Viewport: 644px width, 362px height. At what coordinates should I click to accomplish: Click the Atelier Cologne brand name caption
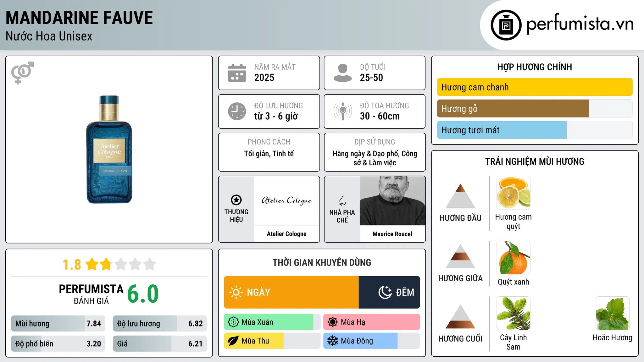286,234
